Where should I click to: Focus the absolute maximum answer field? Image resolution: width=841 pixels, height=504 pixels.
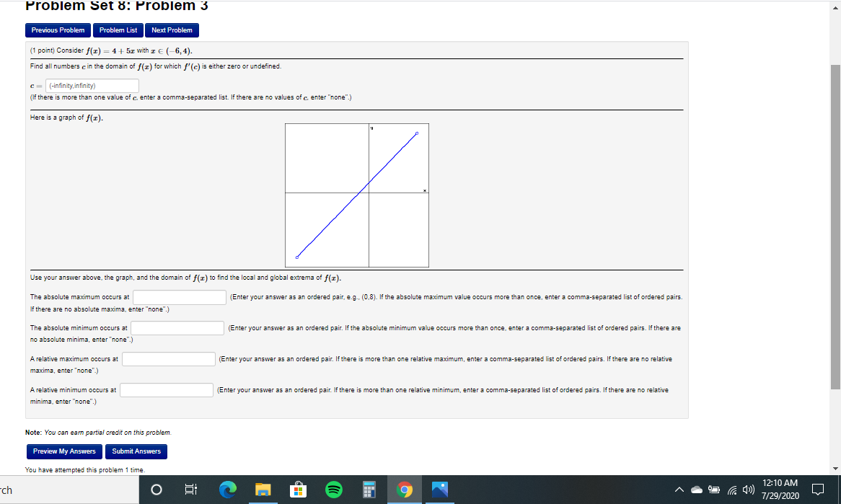(x=180, y=297)
